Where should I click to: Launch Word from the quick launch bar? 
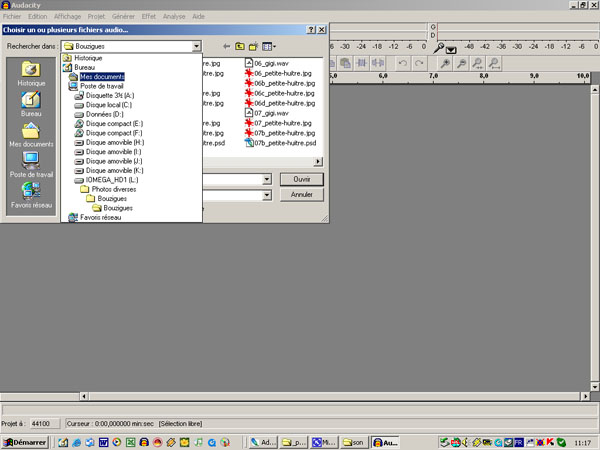tap(103, 442)
